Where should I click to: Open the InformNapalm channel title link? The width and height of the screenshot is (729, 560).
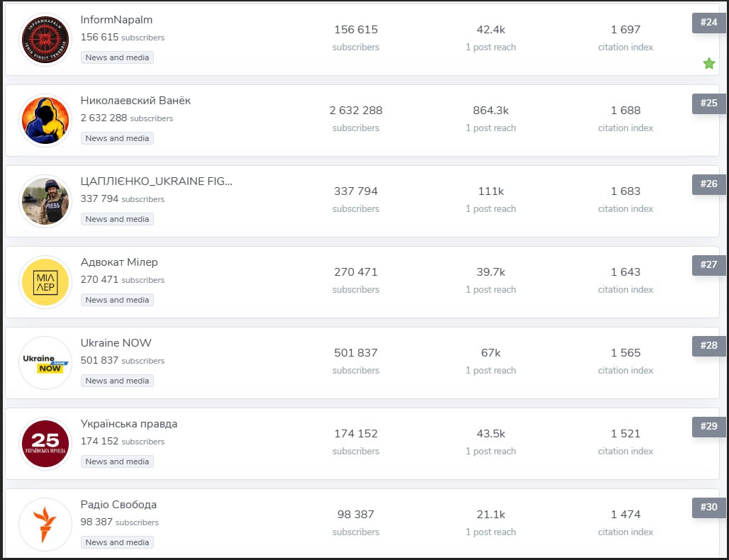[116, 20]
